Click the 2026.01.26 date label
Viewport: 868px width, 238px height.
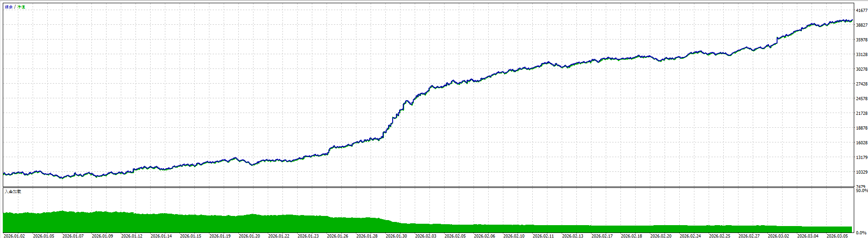click(338, 236)
